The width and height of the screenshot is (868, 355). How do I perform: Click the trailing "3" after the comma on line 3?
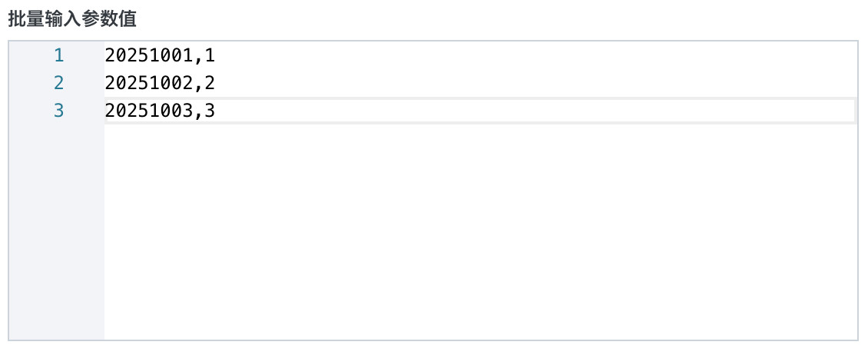(210, 111)
